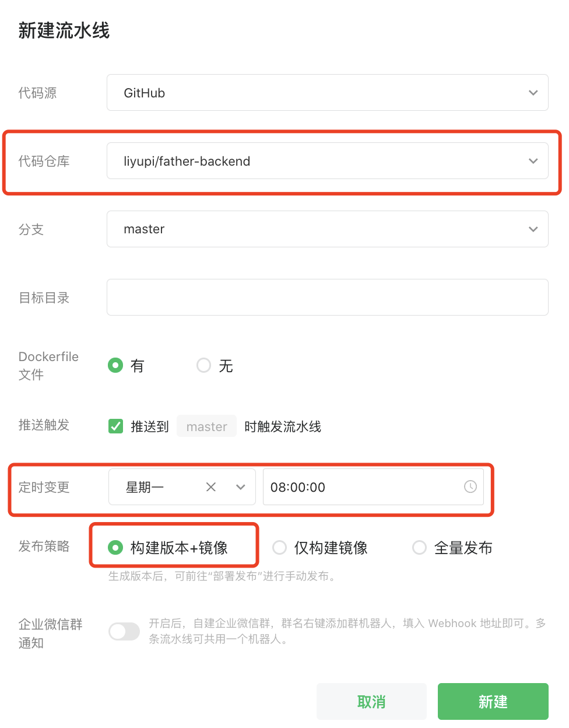Open the 代码仓库 repository dropdown
The width and height of the screenshot is (569, 728).
(327, 161)
